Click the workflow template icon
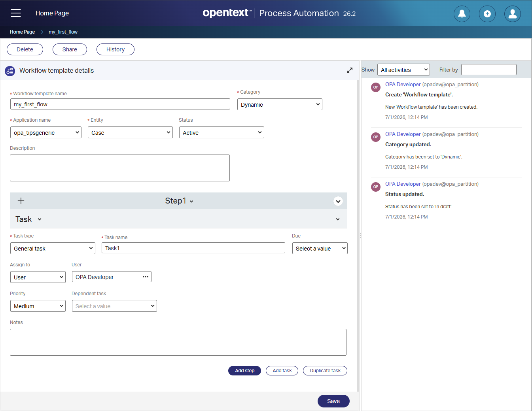 [x=10, y=71]
